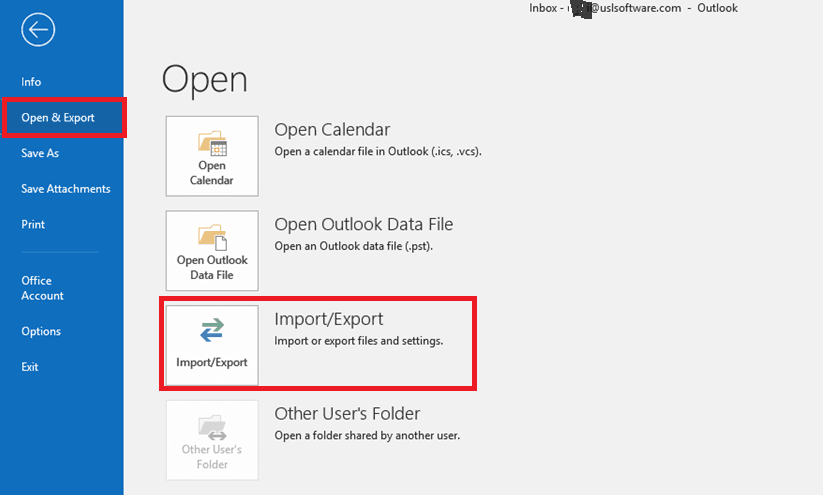Viewport: 823px width, 495px height.
Task: Select Info in the sidebar
Action: click(31, 82)
